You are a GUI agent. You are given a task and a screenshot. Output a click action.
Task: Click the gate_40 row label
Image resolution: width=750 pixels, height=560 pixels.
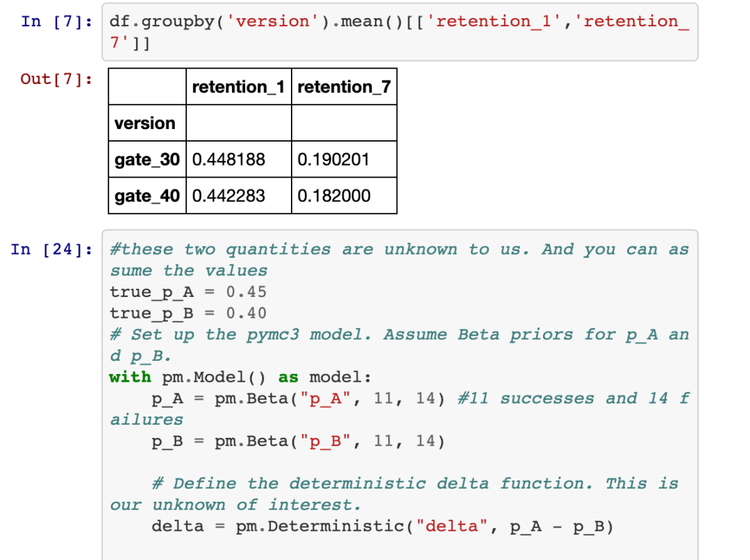click(147, 196)
